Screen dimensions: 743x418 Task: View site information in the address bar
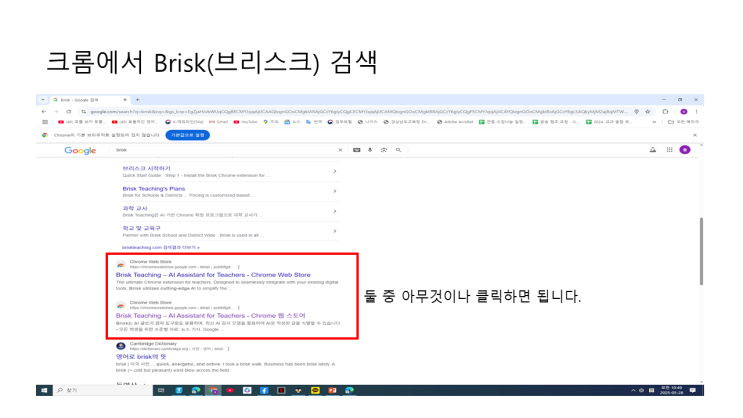click(84, 112)
